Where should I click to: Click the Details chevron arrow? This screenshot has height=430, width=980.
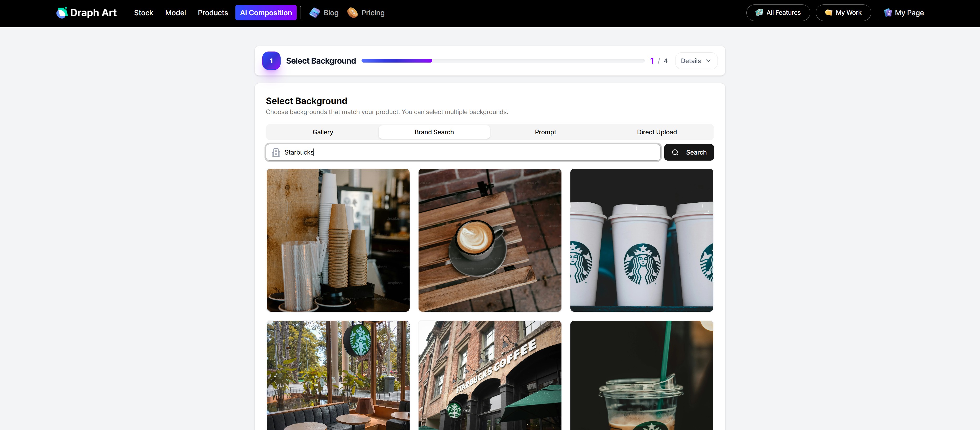pos(708,61)
